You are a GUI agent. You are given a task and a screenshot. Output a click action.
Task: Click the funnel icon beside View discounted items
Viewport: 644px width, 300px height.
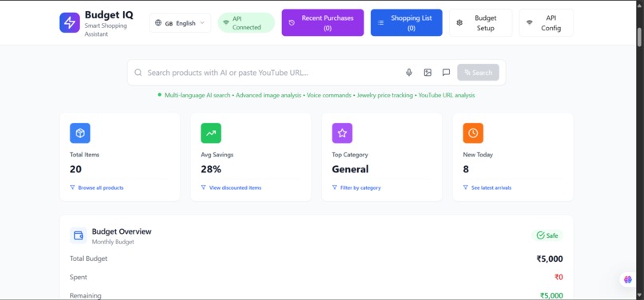click(203, 187)
